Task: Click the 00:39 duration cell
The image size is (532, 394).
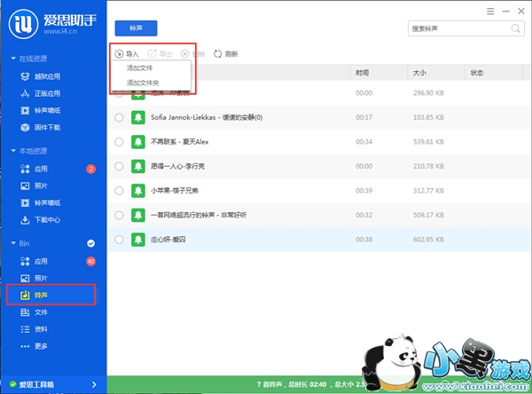Action: 364,191
